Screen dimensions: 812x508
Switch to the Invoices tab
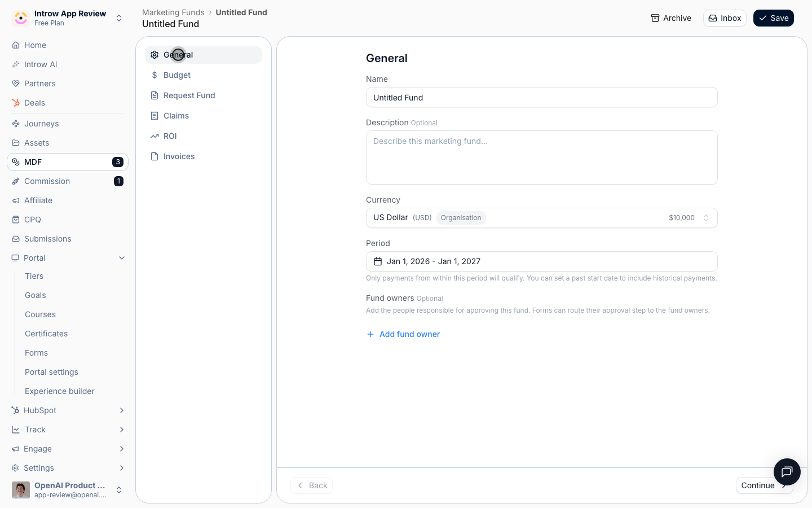pyautogui.click(x=204, y=156)
